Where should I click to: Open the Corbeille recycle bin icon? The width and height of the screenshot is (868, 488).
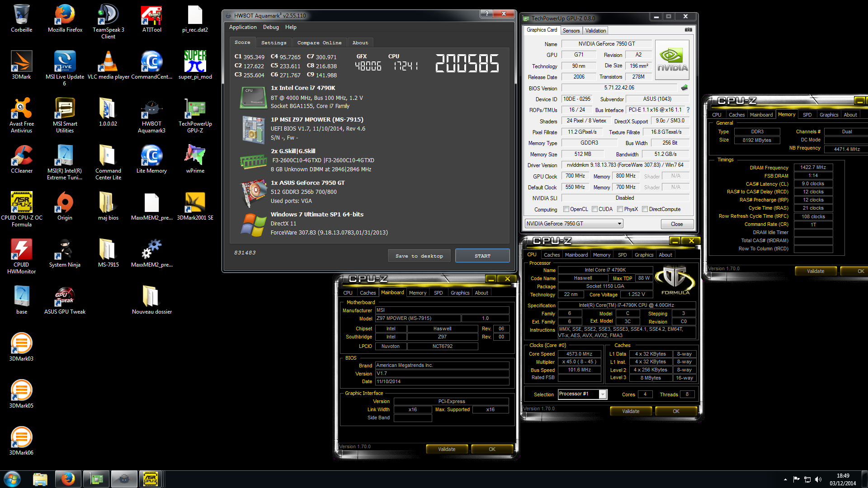pos(21,18)
